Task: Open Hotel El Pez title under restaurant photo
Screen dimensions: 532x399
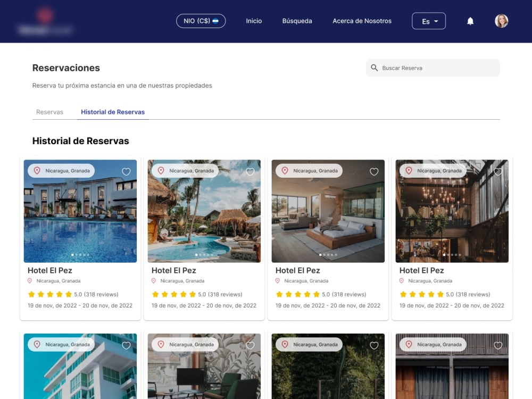Action: pos(421,270)
